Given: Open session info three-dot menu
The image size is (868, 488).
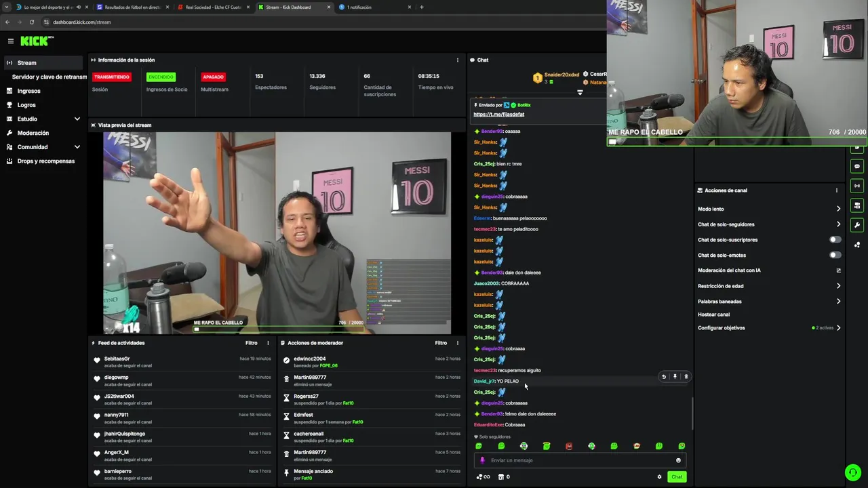Looking at the screenshot, I should (457, 60).
